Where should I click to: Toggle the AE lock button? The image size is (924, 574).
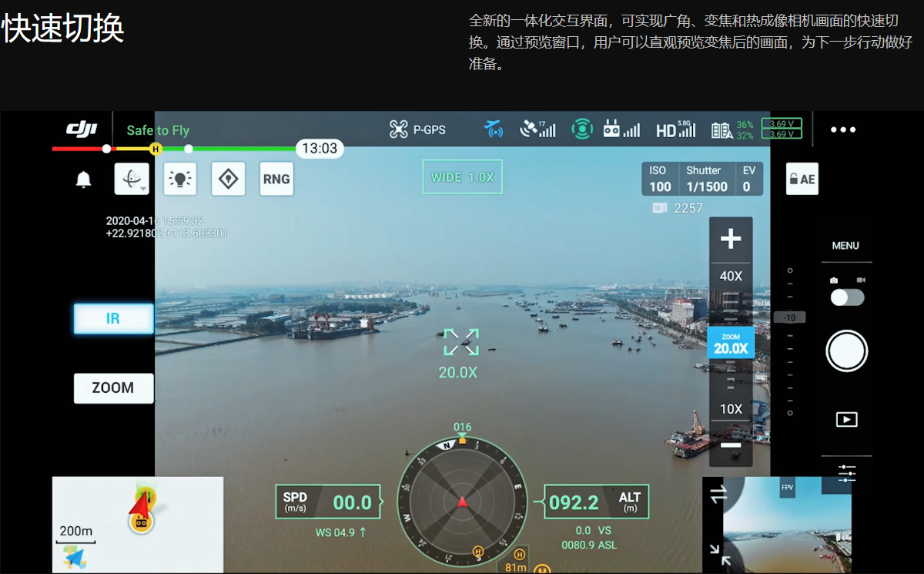pyautogui.click(x=801, y=180)
